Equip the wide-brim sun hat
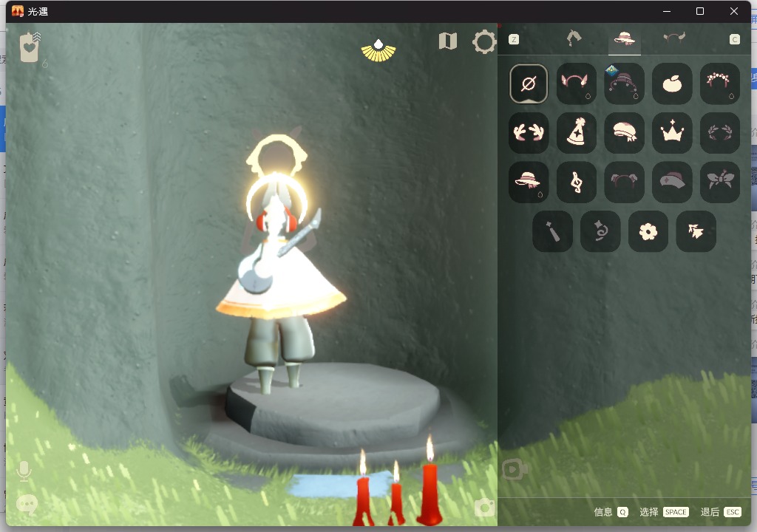This screenshot has height=532, width=757. point(528,182)
